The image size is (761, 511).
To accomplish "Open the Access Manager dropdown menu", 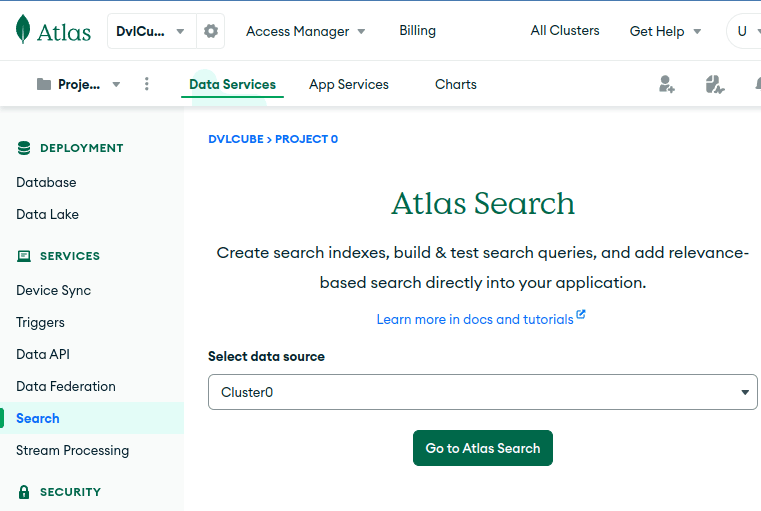I will coord(305,31).
